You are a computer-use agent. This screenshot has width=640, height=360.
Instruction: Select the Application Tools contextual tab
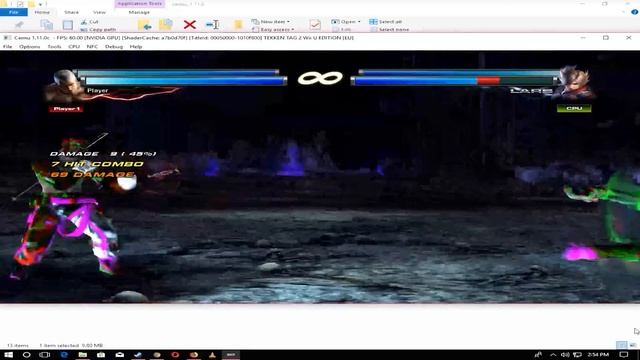(139, 4)
